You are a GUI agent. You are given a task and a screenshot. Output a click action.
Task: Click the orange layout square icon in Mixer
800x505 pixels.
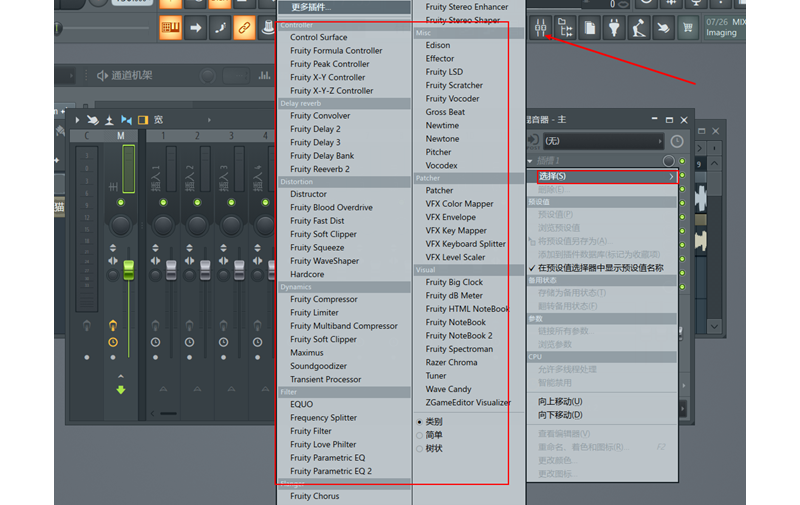[143, 120]
